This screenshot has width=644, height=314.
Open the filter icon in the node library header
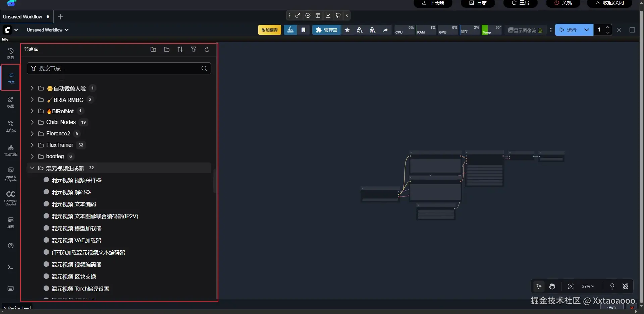(194, 49)
